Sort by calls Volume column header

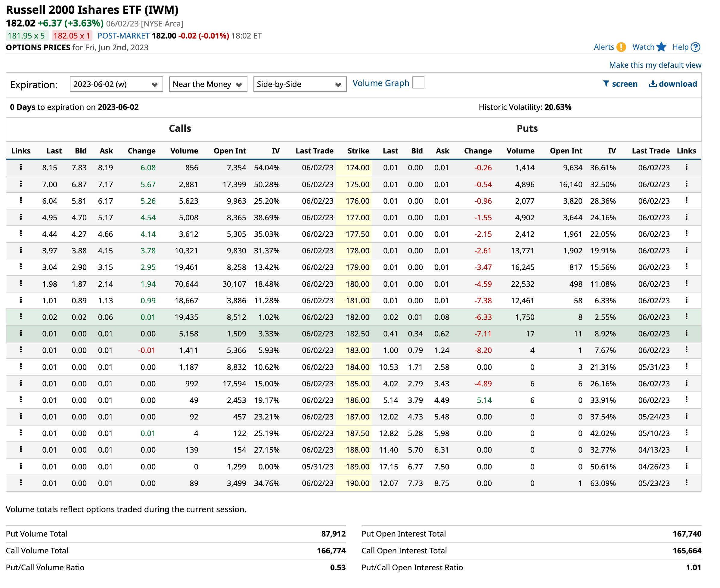(x=184, y=151)
